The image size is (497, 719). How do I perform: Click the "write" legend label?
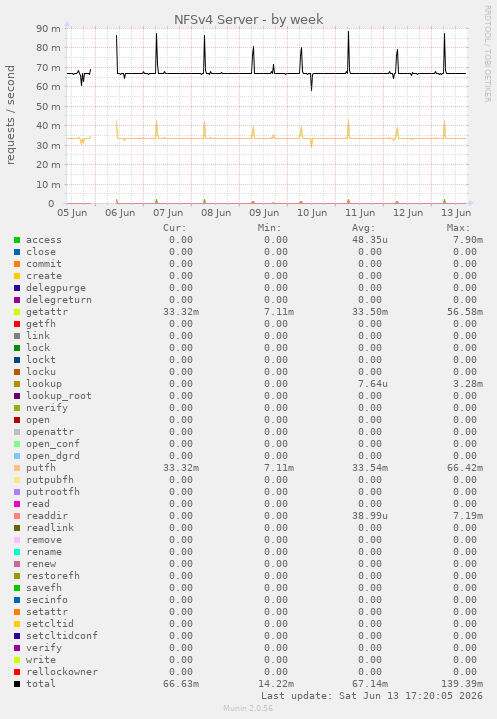click(41, 659)
